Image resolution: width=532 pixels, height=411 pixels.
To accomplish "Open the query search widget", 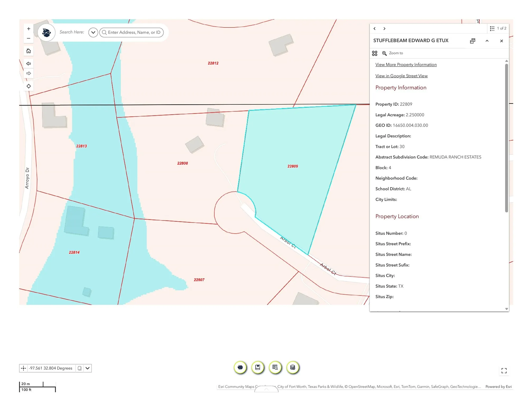I will coord(275,367).
